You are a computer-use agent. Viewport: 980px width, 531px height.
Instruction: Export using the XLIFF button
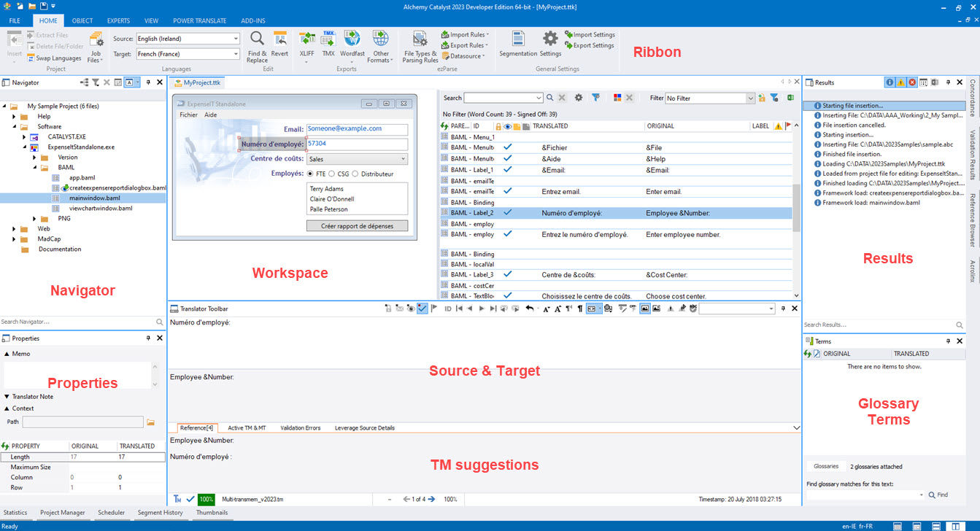tap(307, 46)
